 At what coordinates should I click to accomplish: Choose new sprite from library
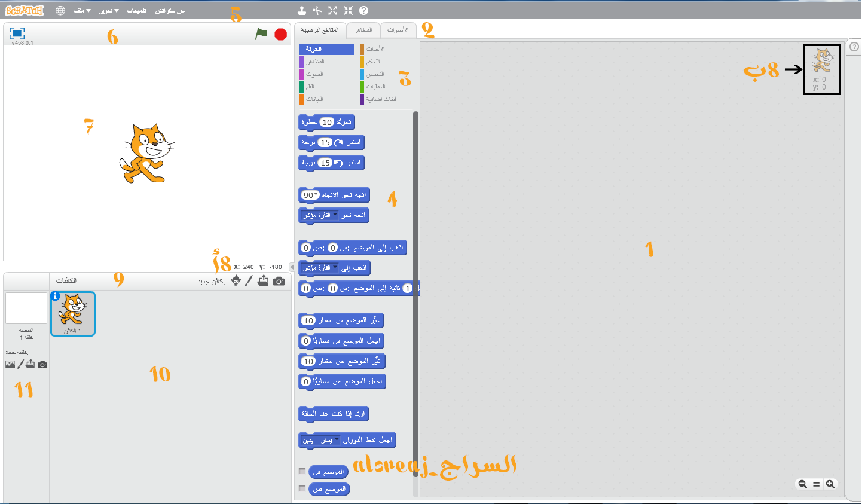(236, 281)
